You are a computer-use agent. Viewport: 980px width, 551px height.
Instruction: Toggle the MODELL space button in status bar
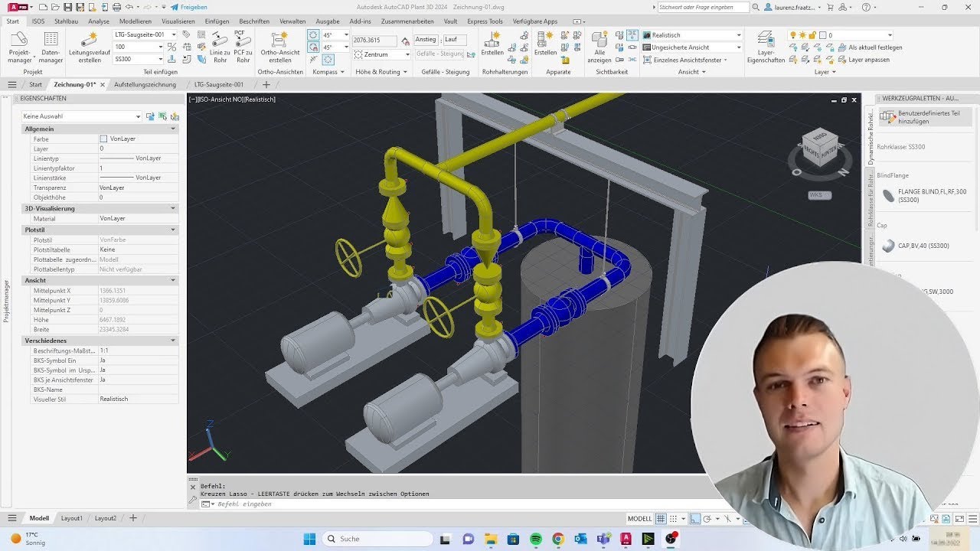[x=639, y=519]
